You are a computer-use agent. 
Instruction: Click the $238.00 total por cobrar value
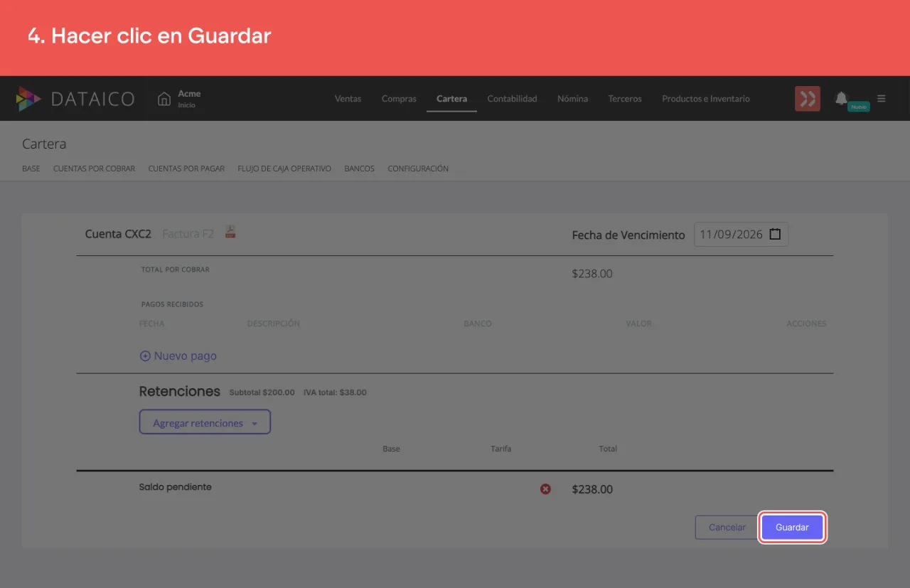[592, 274]
